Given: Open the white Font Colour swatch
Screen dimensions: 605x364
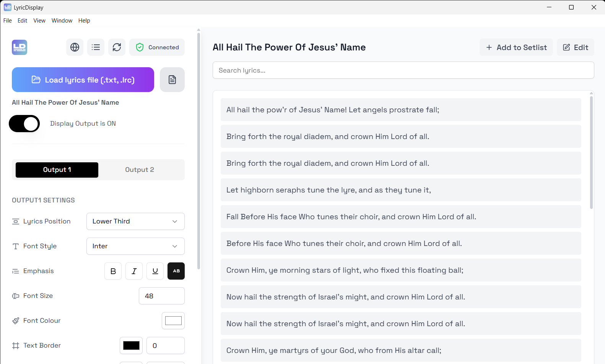Looking at the screenshot, I should point(173,321).
